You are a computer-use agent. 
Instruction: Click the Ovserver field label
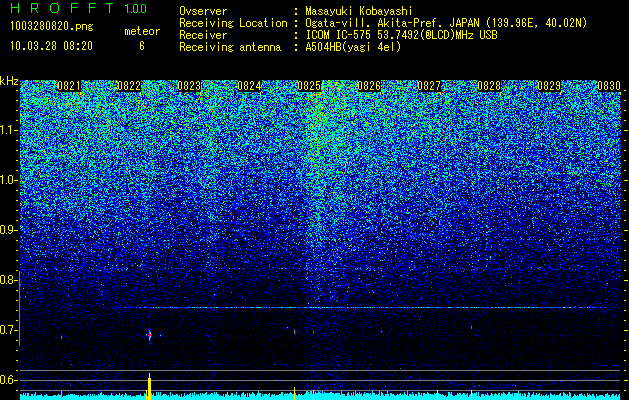click(203, 11)
